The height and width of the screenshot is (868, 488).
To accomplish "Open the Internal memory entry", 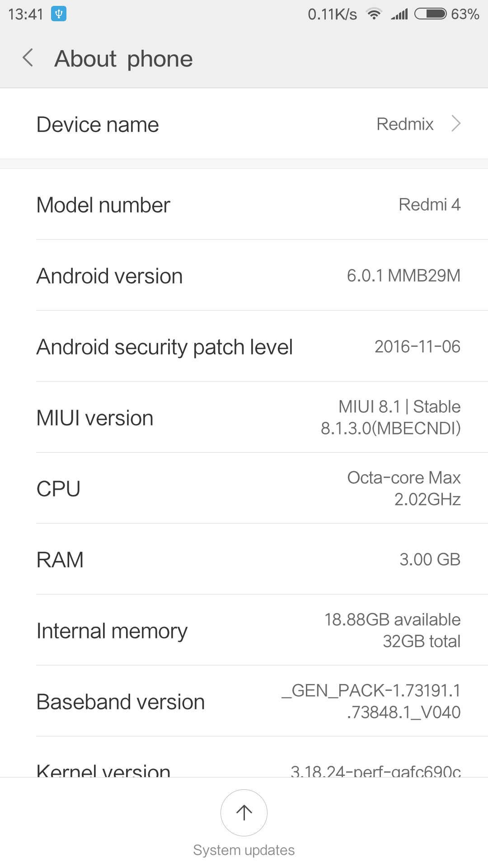I will click(x=244, y=630).
